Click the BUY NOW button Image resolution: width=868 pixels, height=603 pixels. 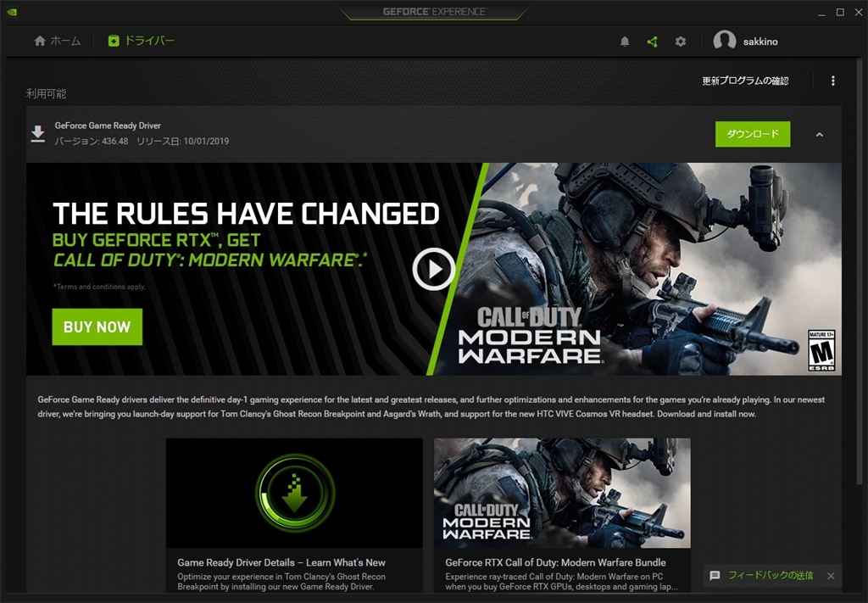97,327
